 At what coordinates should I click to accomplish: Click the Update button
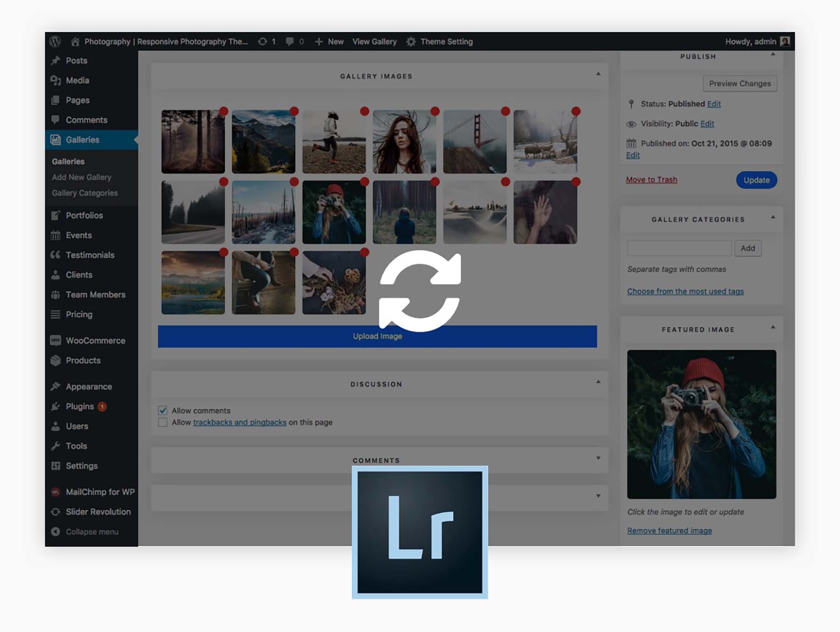(x=756, y=180)
